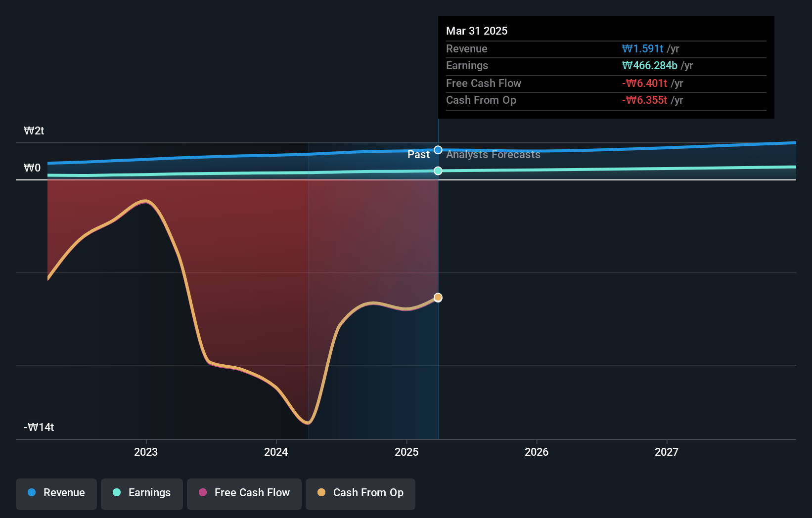Screen dimensions: 812x518
Task: Click the 2025 x-axis label
Action: pos(406,452)
